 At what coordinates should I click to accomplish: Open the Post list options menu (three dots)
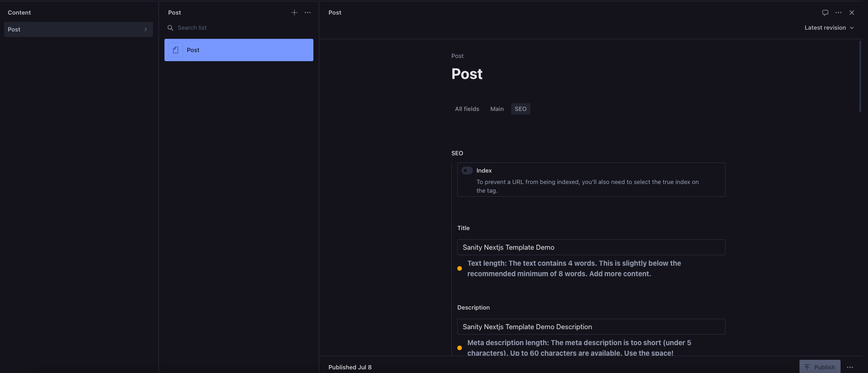tap(307, 13)
